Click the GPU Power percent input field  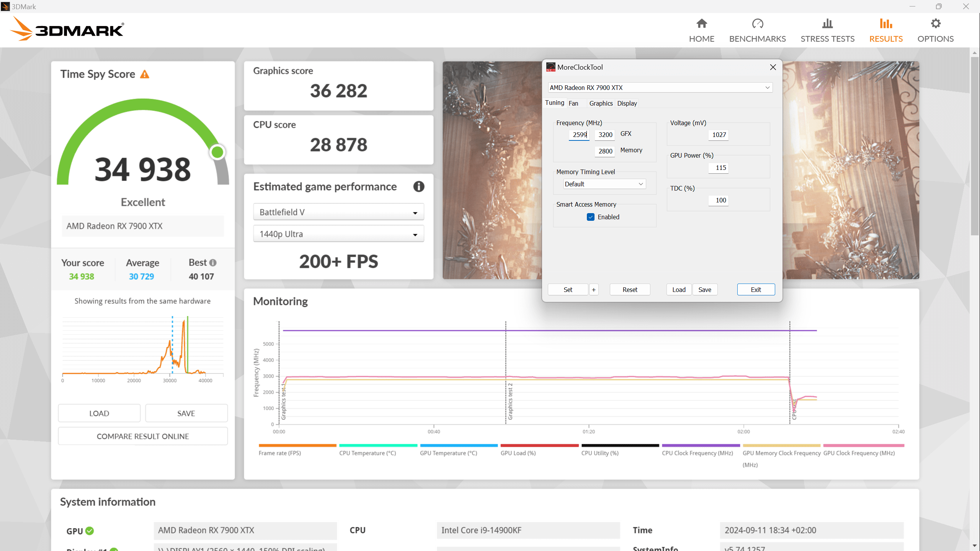pos(718,168)
